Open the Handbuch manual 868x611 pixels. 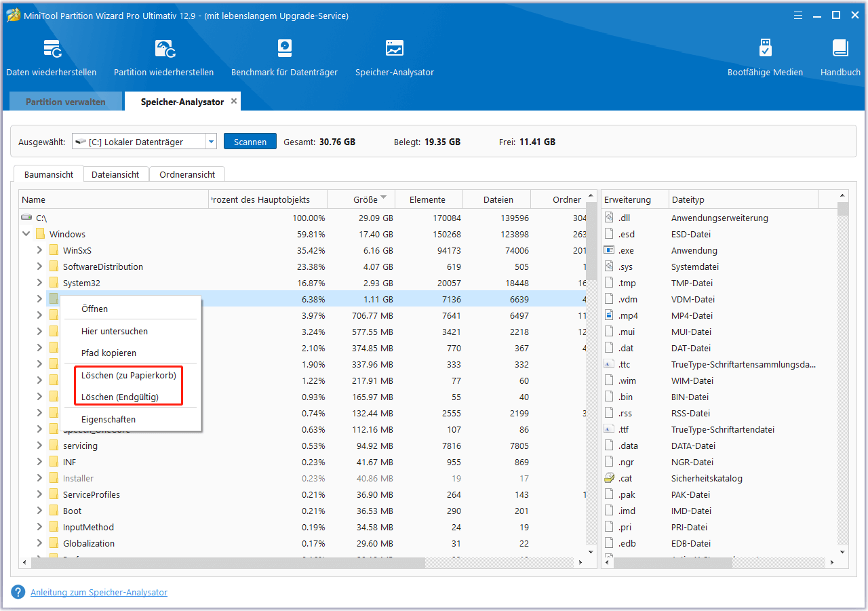pyautogui.click(x=840, y=58)
